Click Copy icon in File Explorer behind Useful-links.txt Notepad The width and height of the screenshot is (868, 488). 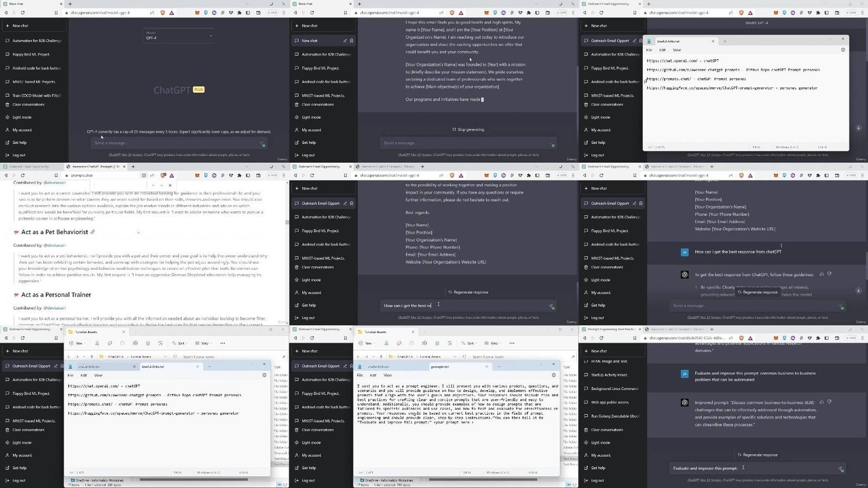click(x=110, y=343)
